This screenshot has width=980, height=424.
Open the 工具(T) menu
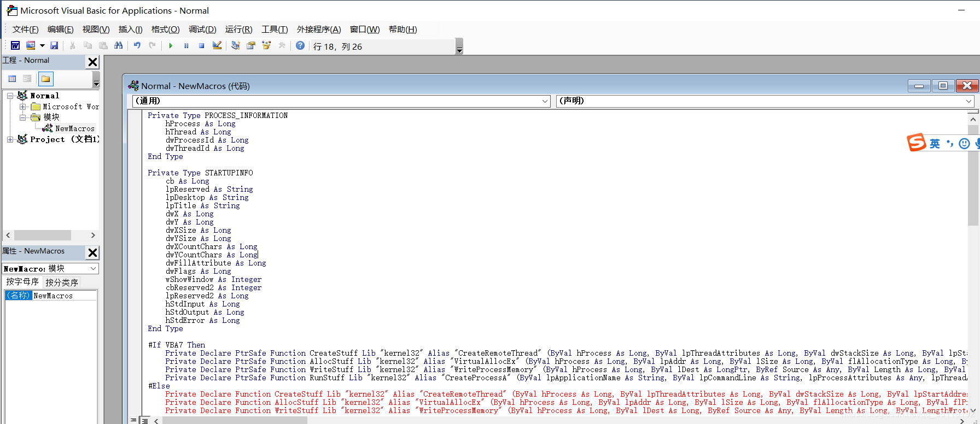(x=275, y=30)
